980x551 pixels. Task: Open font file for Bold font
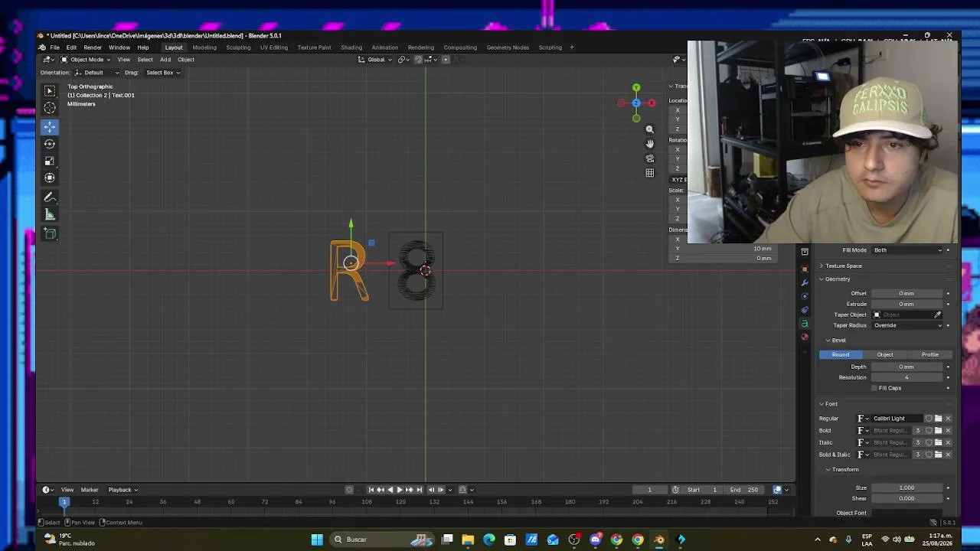click(x=939, y=431)
